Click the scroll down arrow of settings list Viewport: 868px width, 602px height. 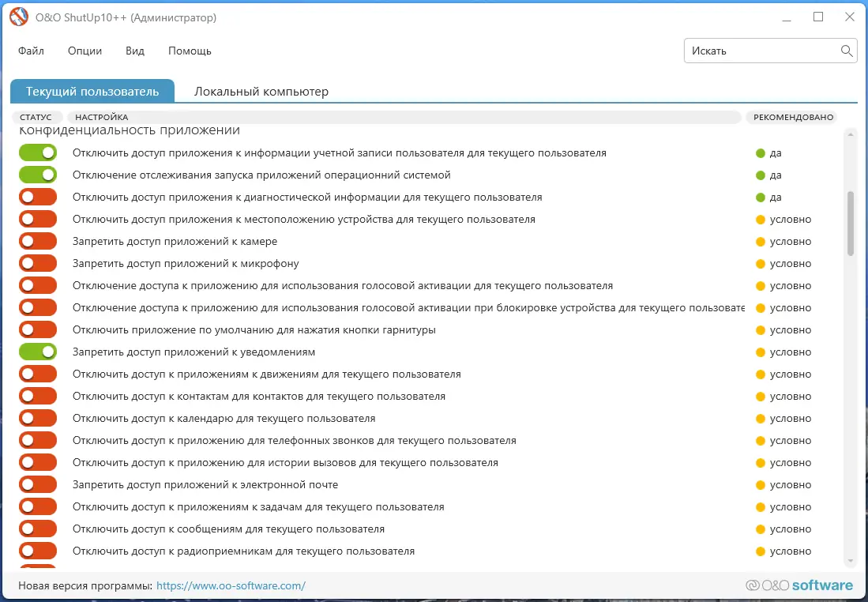coord(851,560)
